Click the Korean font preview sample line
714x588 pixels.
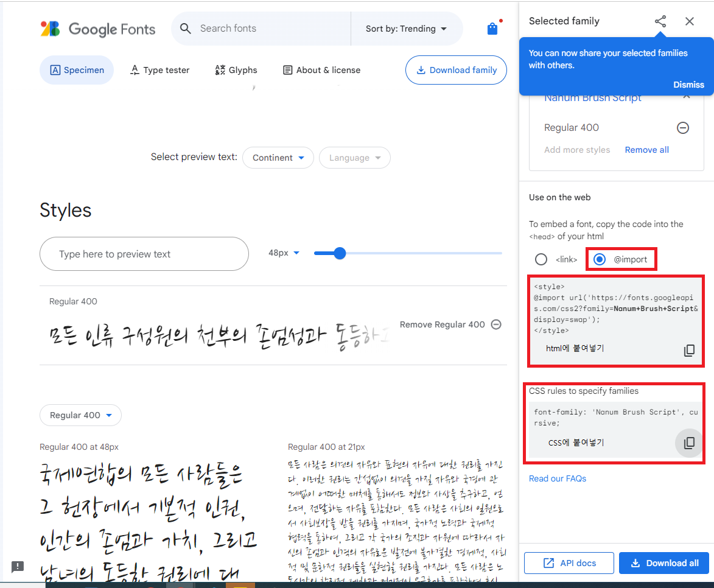tap(219, 335)
